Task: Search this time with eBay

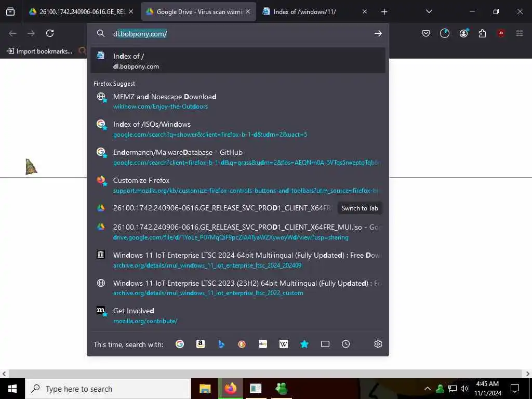Action: pyautogui.click(x=263, y=344)
